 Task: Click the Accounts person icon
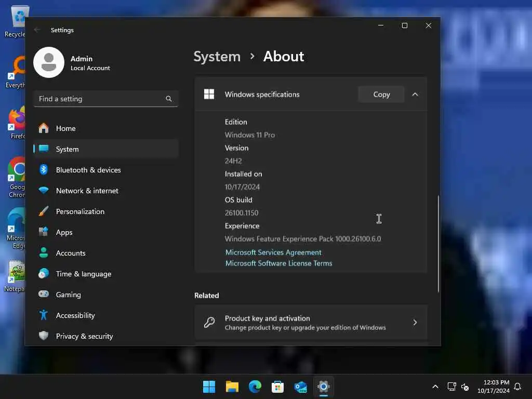click(x=44, y=252)
